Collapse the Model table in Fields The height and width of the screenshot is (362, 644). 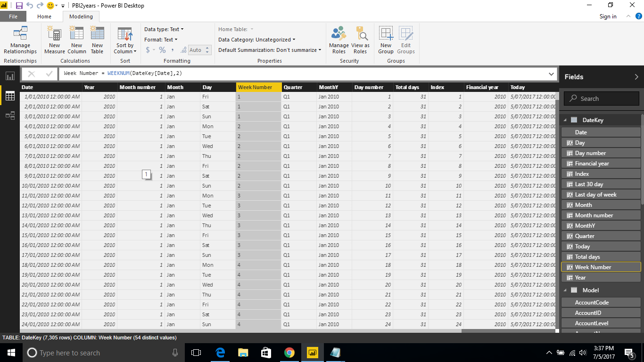pos(565,290)
